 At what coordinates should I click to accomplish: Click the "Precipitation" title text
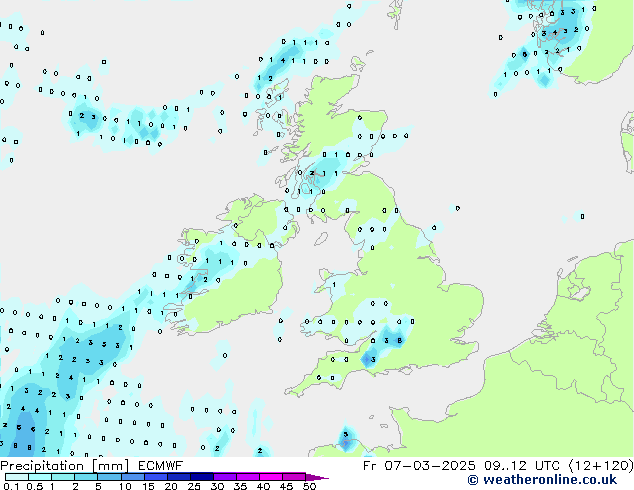pyautogui.click(x=42, y=466)
